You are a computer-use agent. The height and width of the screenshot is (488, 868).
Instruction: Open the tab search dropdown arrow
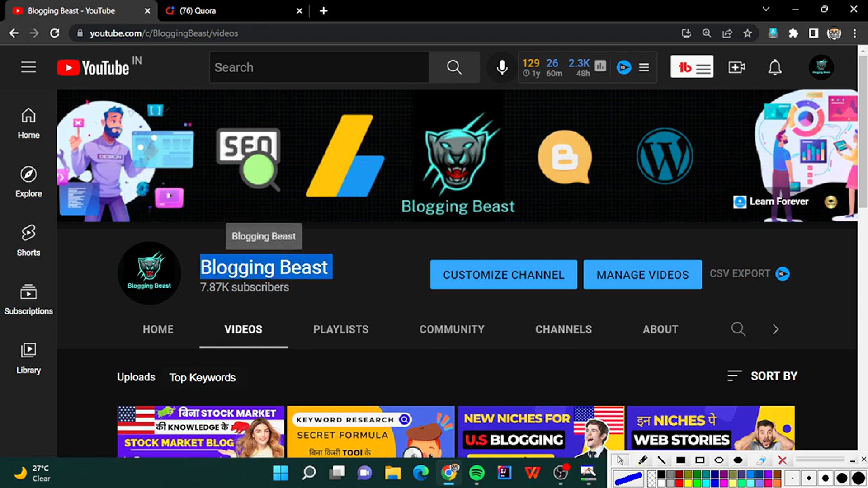[x=766, y=9]
